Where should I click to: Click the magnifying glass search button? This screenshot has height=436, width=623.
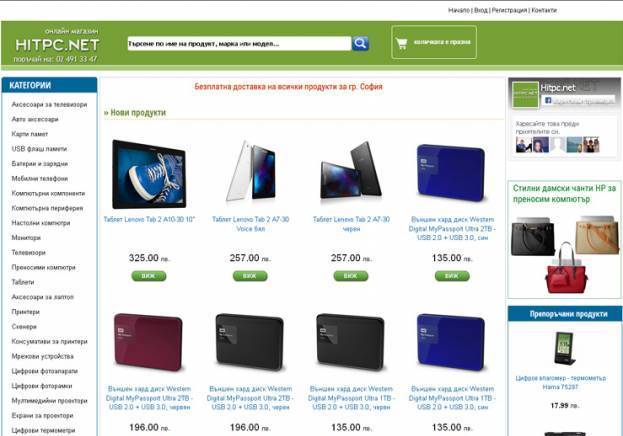click(360, 43)
